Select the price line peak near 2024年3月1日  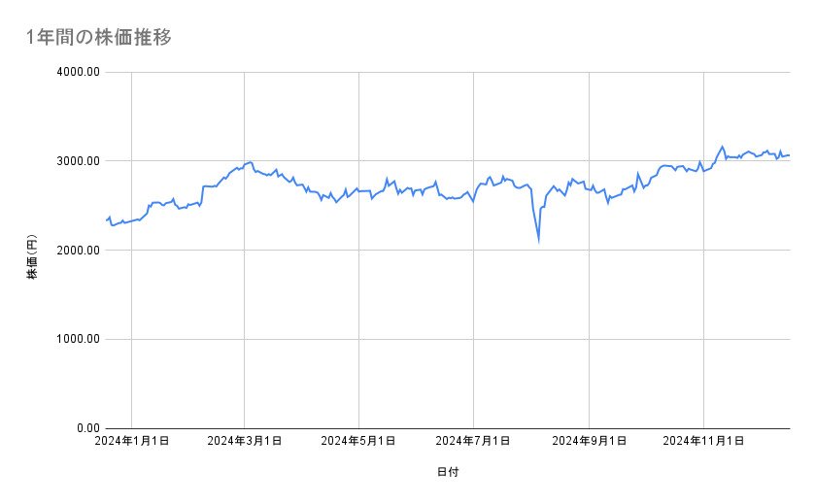[x=251, y=162]
